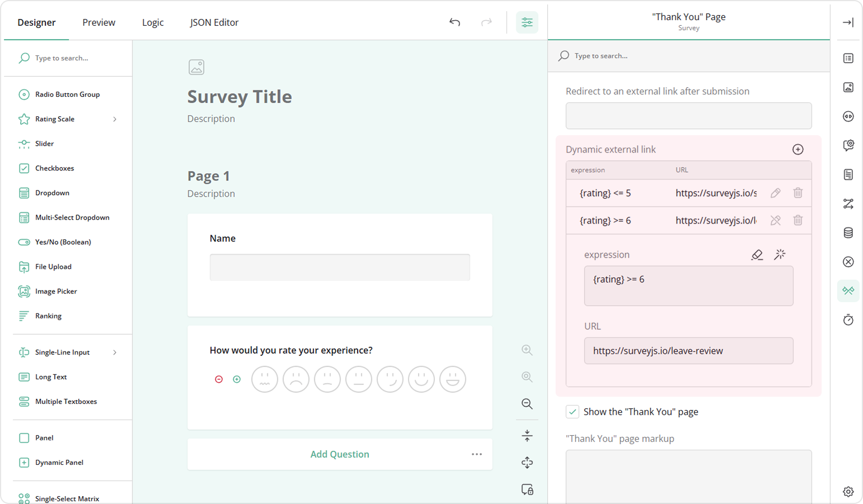
Task: Uncheck Show the "Thank You" page
Action: click(572, 411)
